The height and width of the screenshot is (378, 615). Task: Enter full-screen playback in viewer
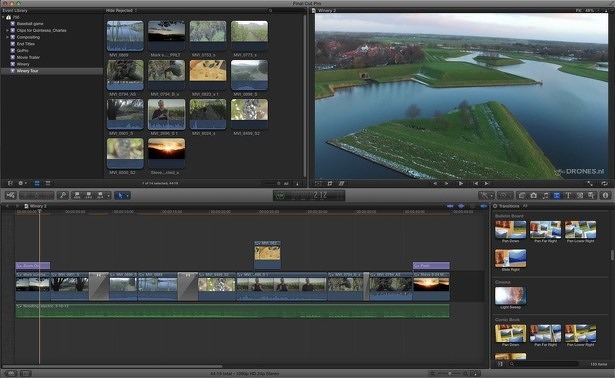(590, 184)
